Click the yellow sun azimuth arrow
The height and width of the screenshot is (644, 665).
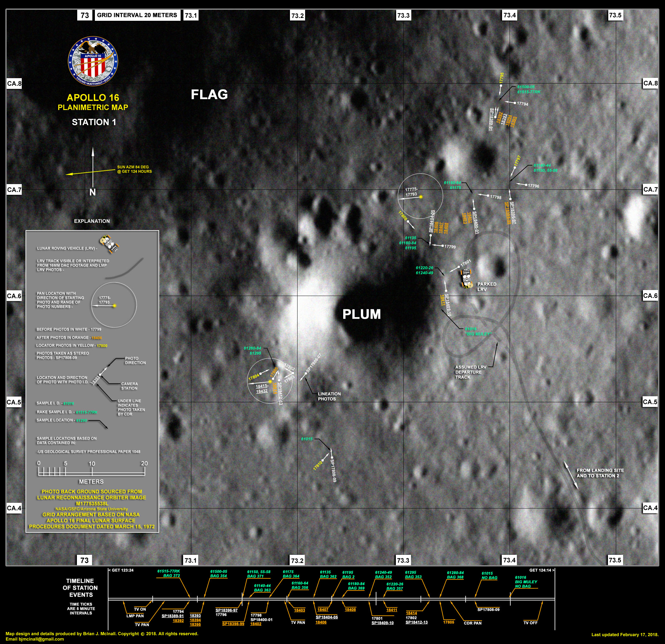[90, 173]
